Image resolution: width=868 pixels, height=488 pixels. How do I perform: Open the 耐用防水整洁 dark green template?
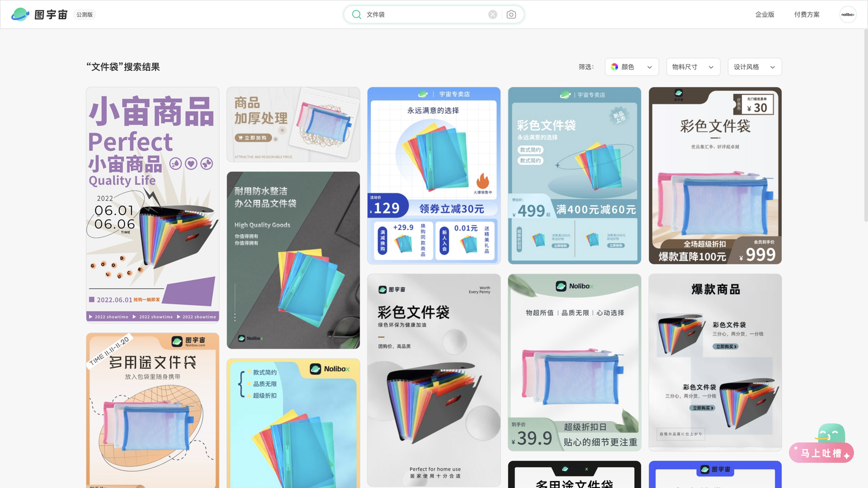[293, 260]
